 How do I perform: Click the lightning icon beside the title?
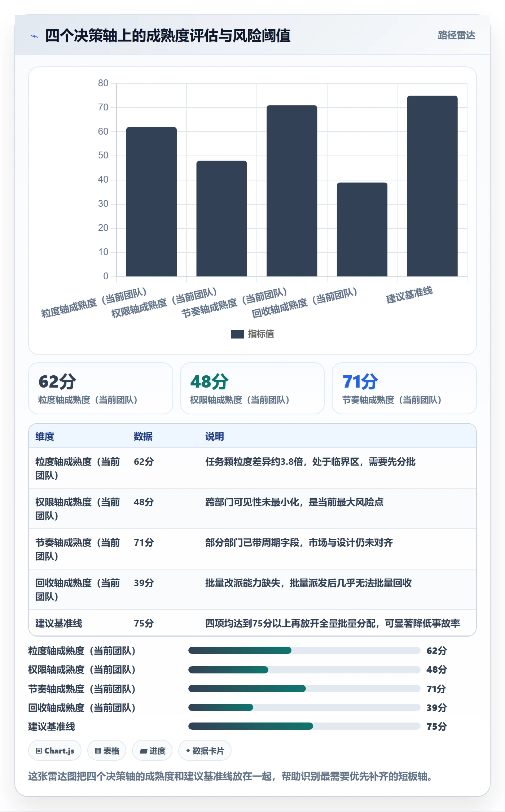(34, 36)
